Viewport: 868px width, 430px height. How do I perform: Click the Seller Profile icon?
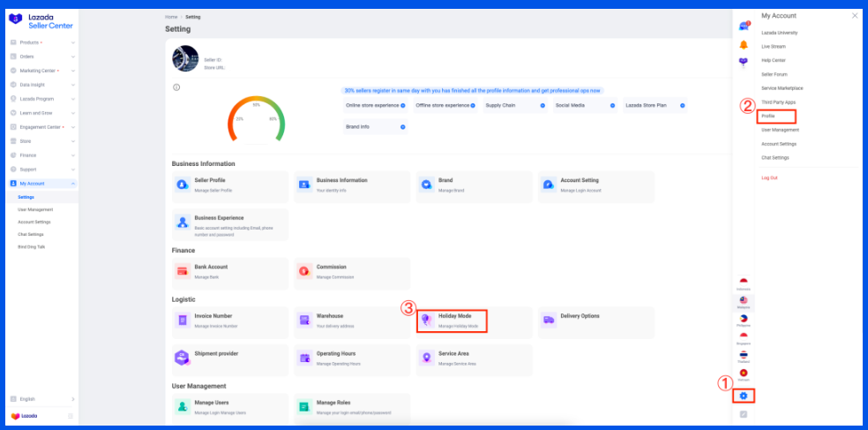pyautogui.click(x=183, y=185)
